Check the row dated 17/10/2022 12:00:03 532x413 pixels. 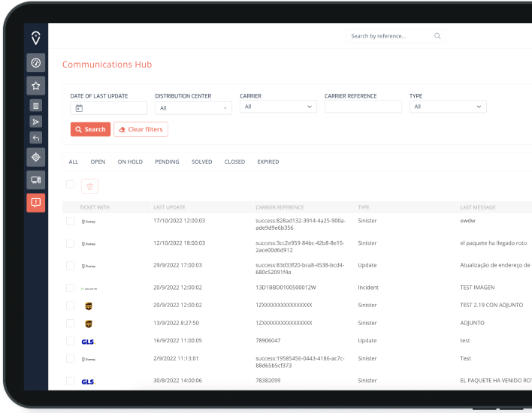click(x=70, y=221)
